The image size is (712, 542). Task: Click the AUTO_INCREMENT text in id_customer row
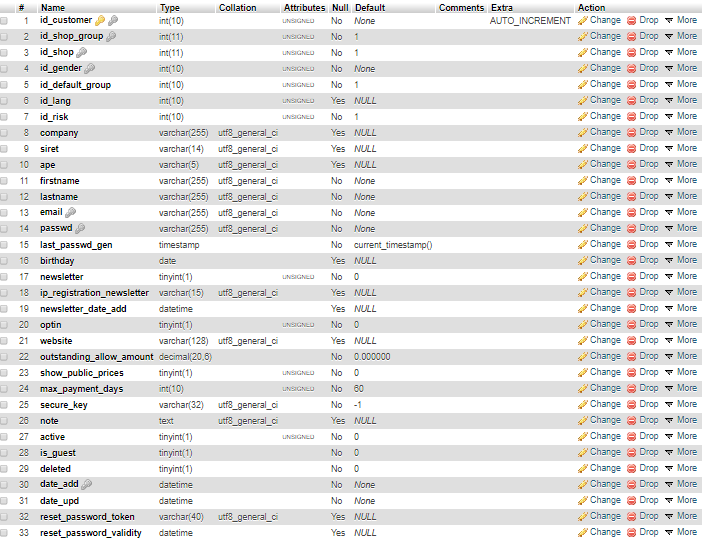pyautogui.click(x=530, y=21)
